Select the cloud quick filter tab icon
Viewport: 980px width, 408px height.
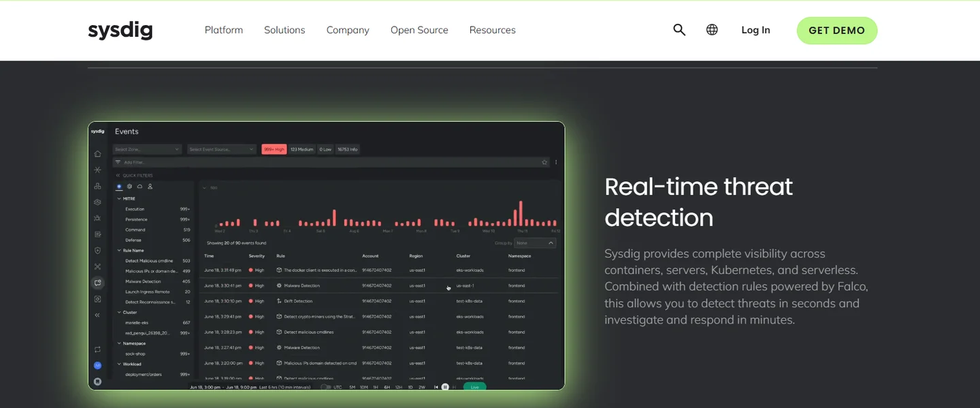pyautogui.click(x=140, y=186)
